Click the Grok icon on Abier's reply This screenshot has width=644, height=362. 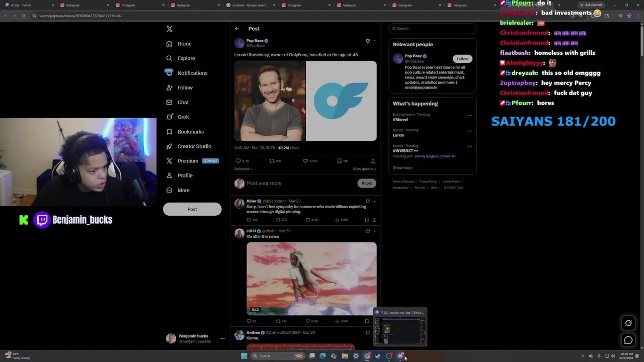367,201
